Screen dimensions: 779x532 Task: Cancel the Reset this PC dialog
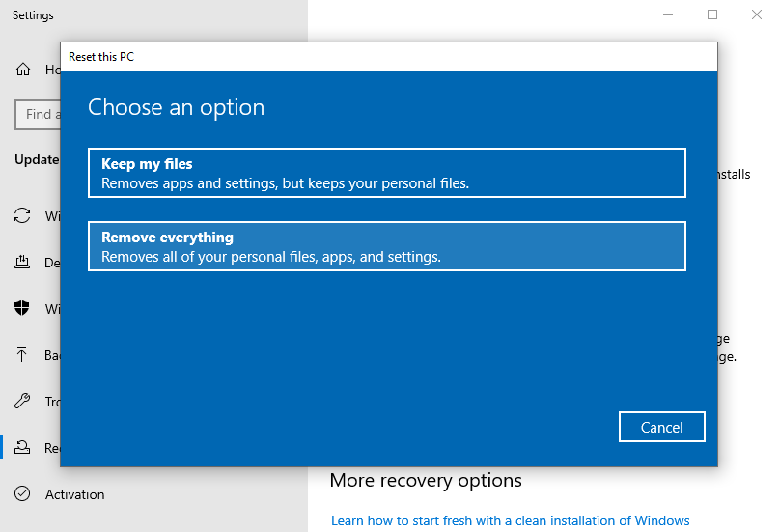[662, 427]
